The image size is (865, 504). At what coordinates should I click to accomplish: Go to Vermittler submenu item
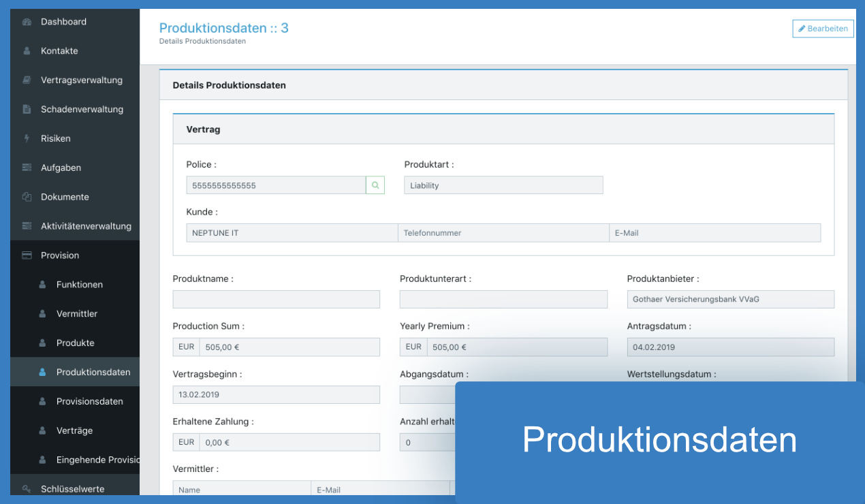click(x=76, y=314)
